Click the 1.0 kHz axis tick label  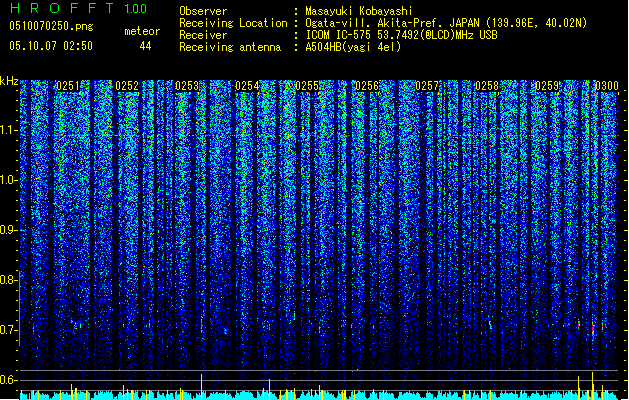pyautogui.click(x=8, y=180)
